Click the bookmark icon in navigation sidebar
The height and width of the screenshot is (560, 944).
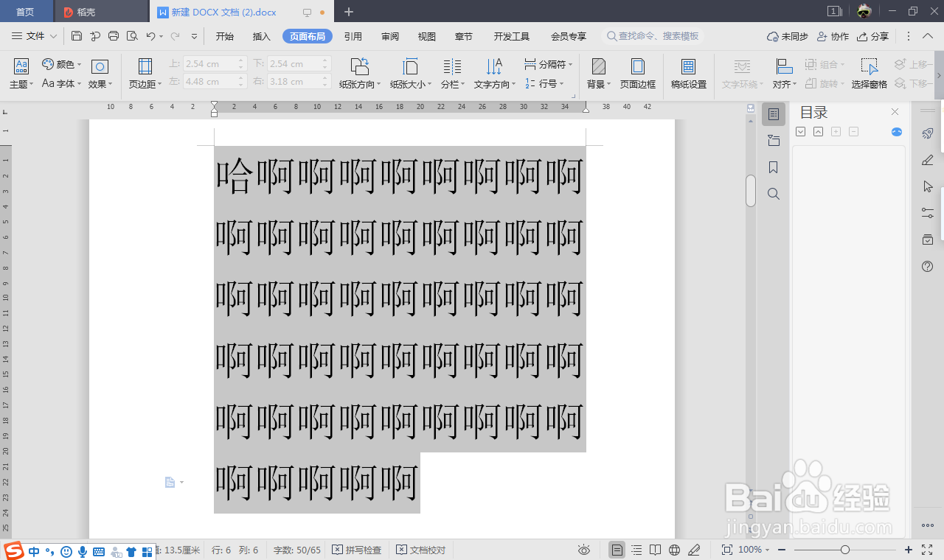pos(773,167)
